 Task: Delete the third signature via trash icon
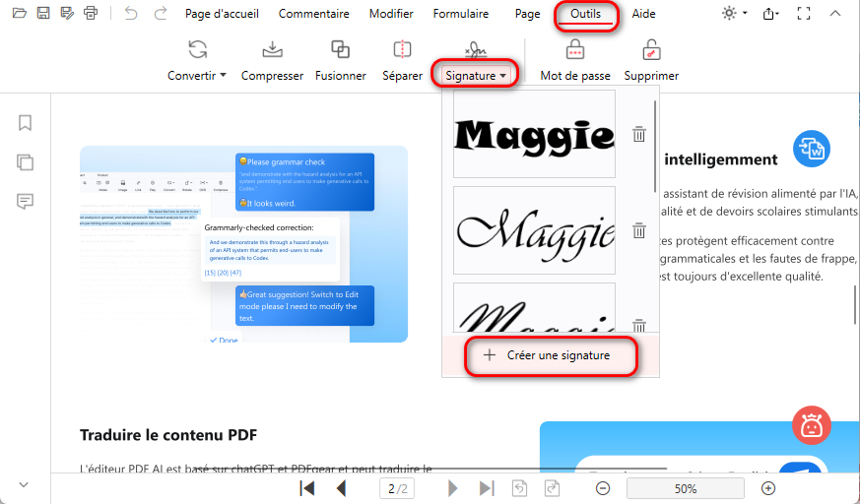pyautogui.click(x=639, y=326)
